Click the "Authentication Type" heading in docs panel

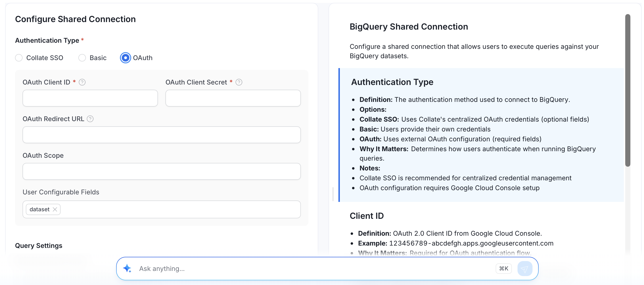click(x=392, y=82)
